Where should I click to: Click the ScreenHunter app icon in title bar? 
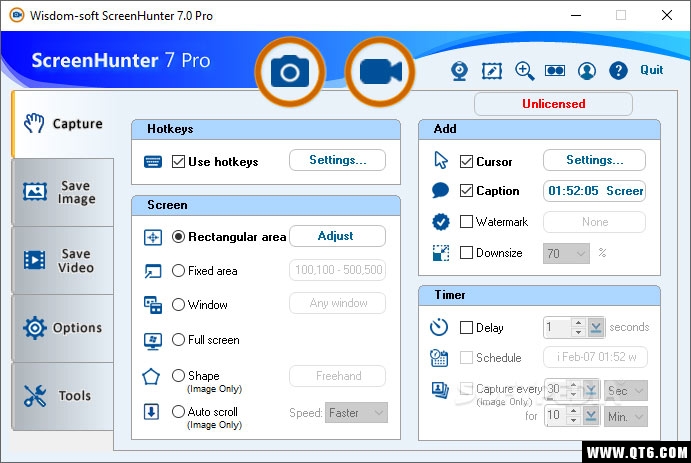[x=17, y=15]
